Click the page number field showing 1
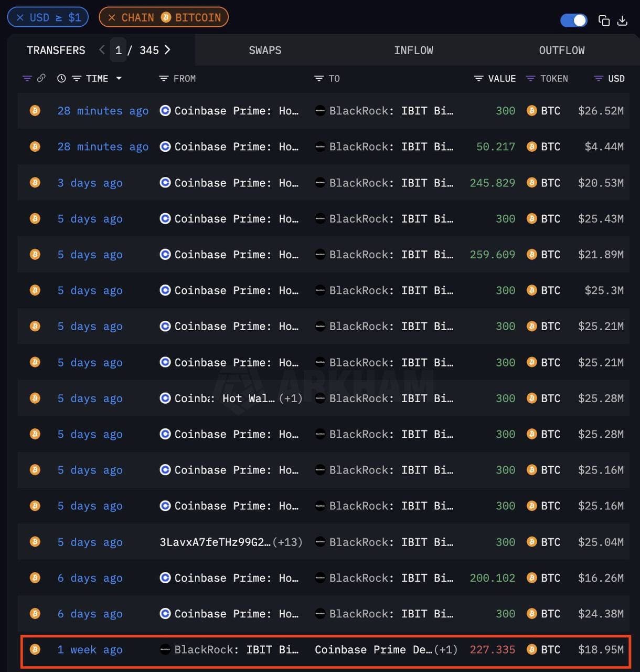Viewport: 640px width, 672px height. [x=119, y=50]
